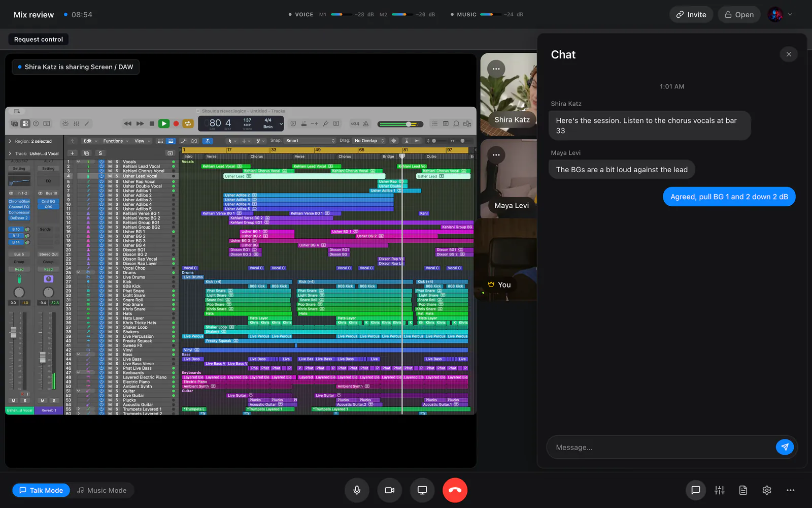The width and height of the screenshot is (812, 508).
Task: Mute or unmute the microphone
Action: coord(357,490)
